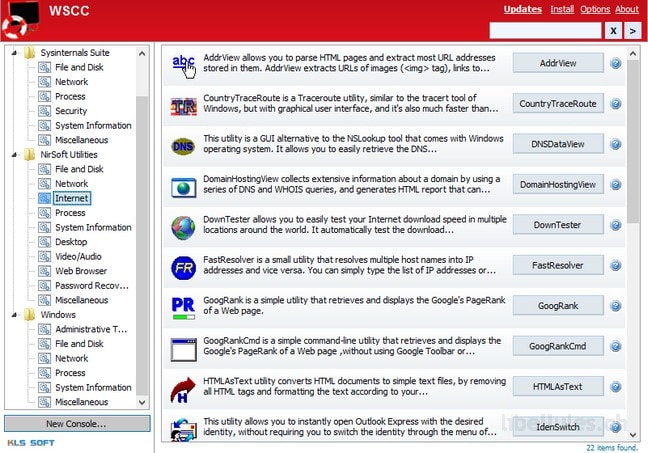Click the GoogRank PR icon
This screenshot has height=453, width=648.
[x=183, y=308]
